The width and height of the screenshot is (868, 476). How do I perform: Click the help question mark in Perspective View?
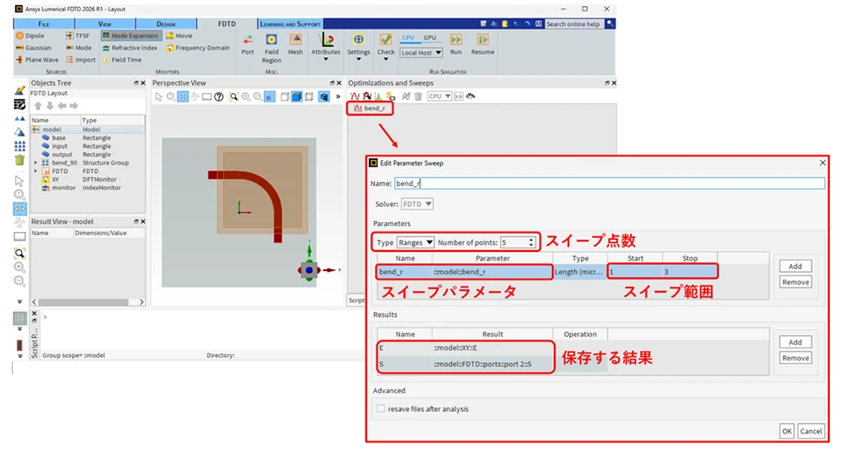coord(219,96)
